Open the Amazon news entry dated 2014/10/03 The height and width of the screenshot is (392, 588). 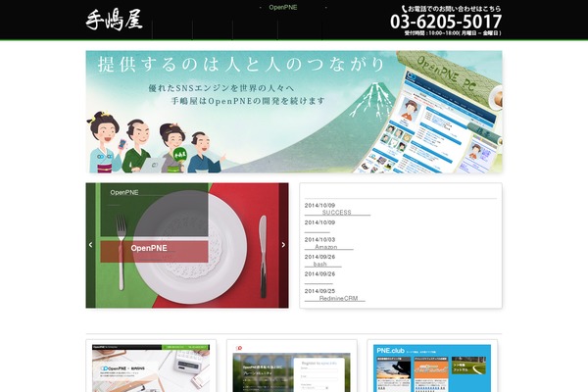328,247
